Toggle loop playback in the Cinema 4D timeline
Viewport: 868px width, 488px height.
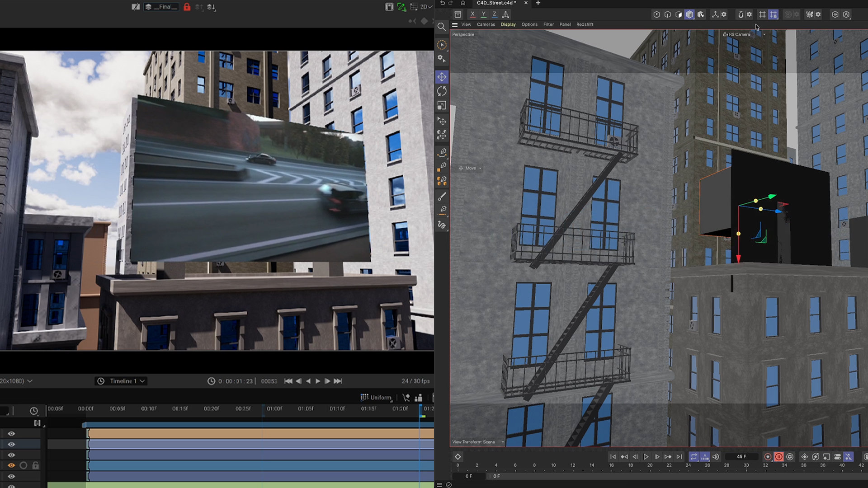pos(694,457)
